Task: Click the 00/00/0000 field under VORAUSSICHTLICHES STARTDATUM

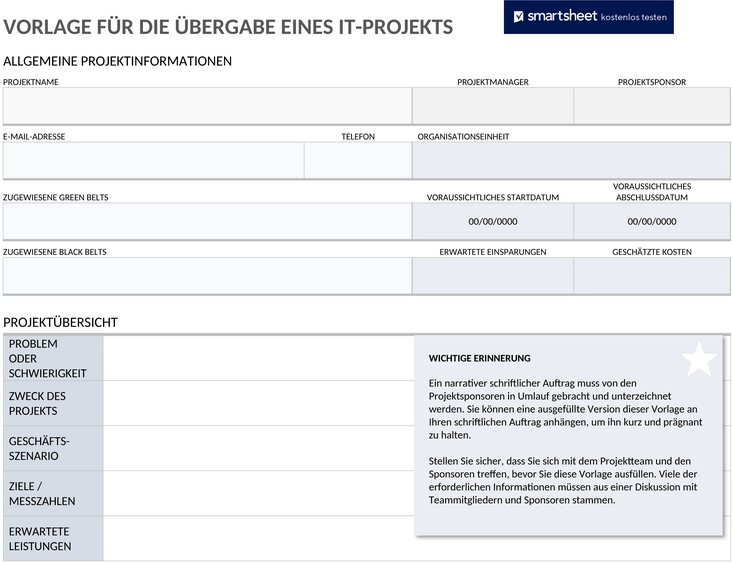Action: click(493, 222)
